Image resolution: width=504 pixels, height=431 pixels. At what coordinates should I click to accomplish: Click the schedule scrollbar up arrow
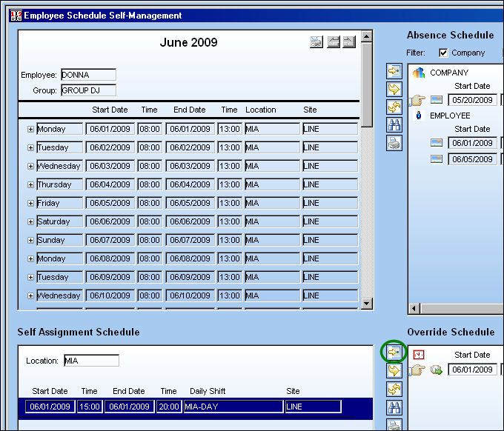[x=367, y=36]
